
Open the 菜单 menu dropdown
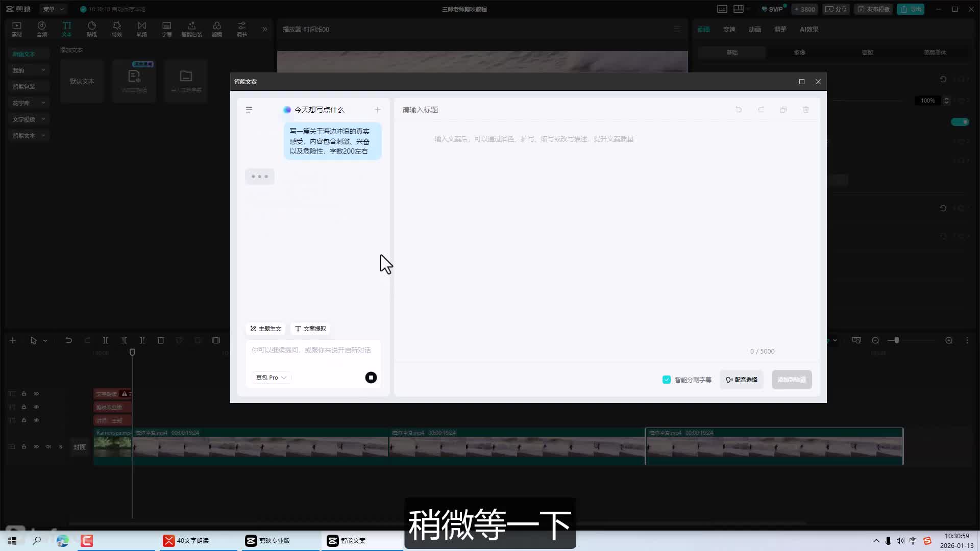[x=53, y=9]
